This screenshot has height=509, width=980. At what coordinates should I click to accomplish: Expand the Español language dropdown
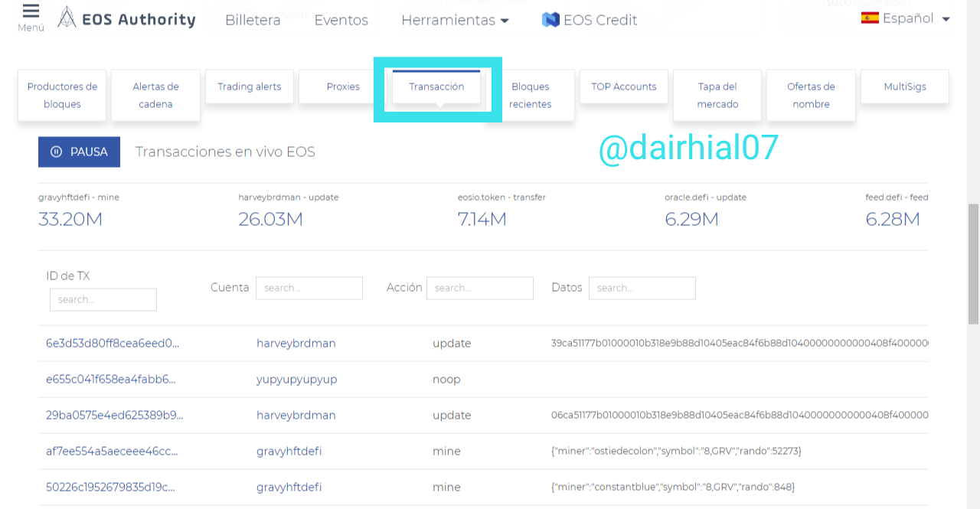pyautogui.click(x=906, y=18)
